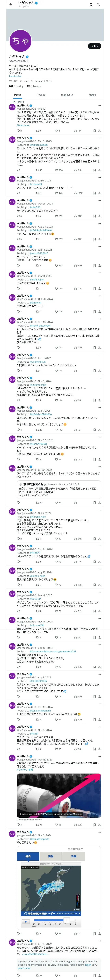Image resolution: width=110 pixels, height=980 pixels.
Task: Select the Media tab
Action: (x=92, y=95)
